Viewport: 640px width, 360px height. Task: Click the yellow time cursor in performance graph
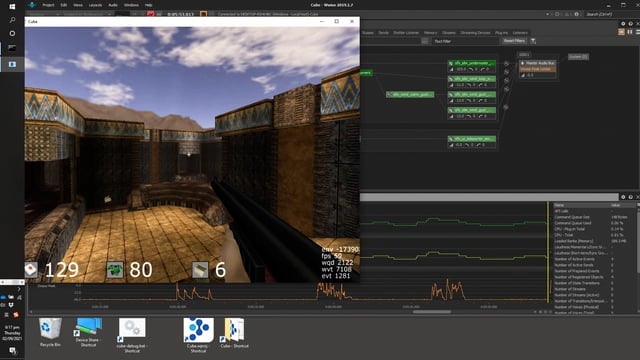tap(548, 252)
